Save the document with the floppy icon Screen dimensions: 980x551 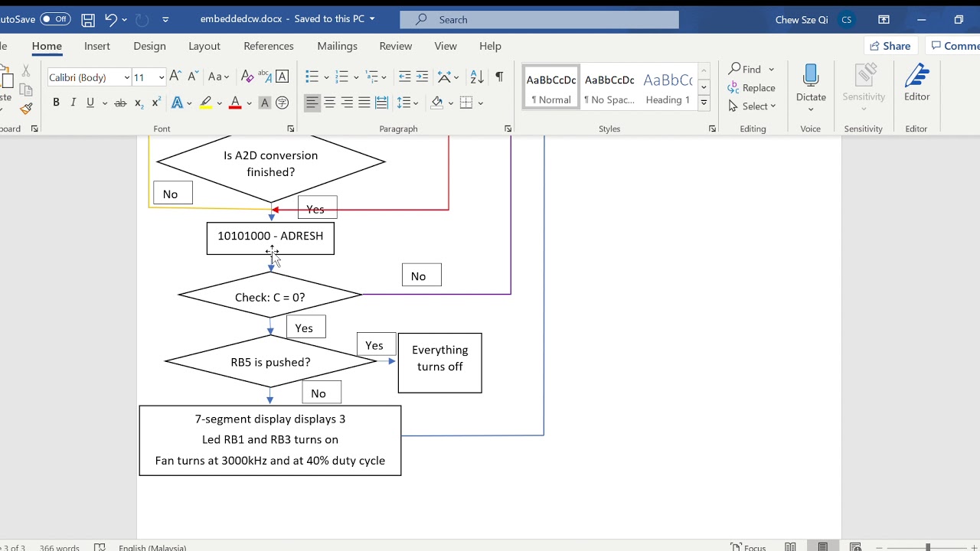click(88, 19)
